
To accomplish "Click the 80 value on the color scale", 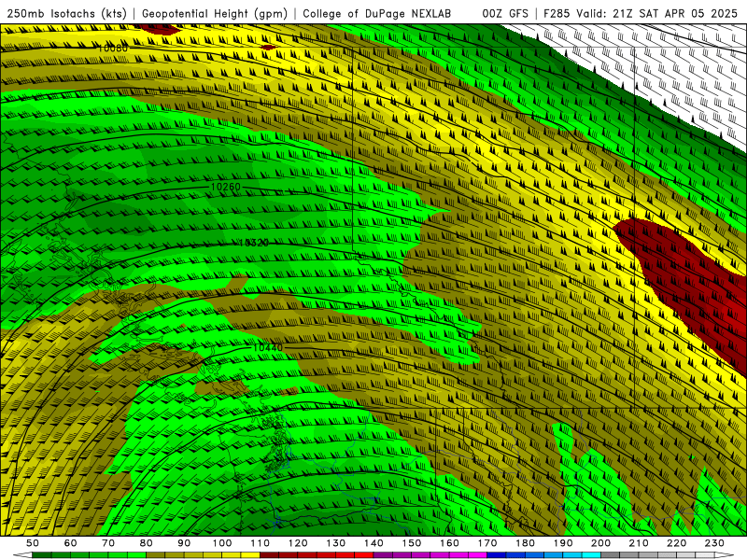I will click(147, 543).
